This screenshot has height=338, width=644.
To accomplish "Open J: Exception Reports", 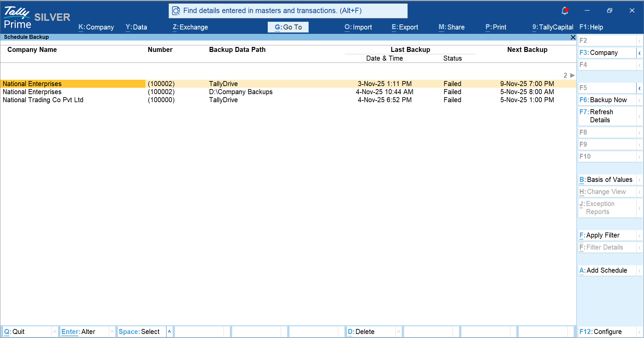I will pos(600,208).
